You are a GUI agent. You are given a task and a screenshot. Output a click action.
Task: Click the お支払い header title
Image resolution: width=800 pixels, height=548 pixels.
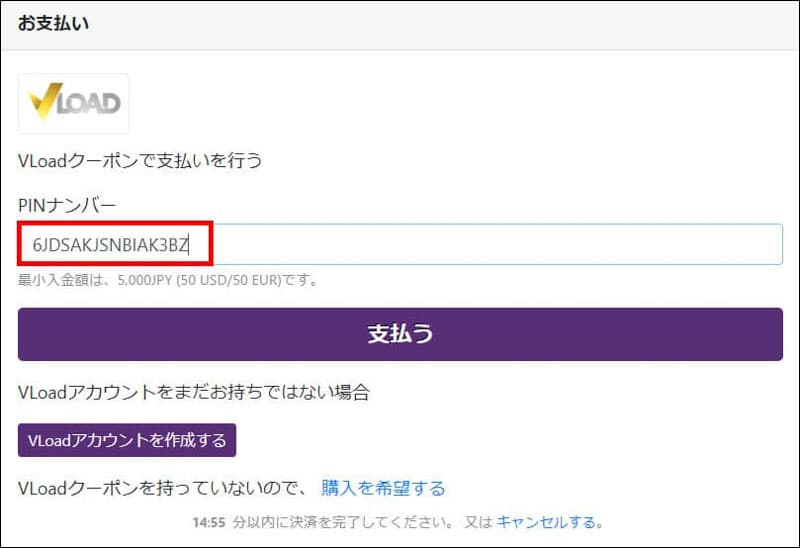point(53,23)
